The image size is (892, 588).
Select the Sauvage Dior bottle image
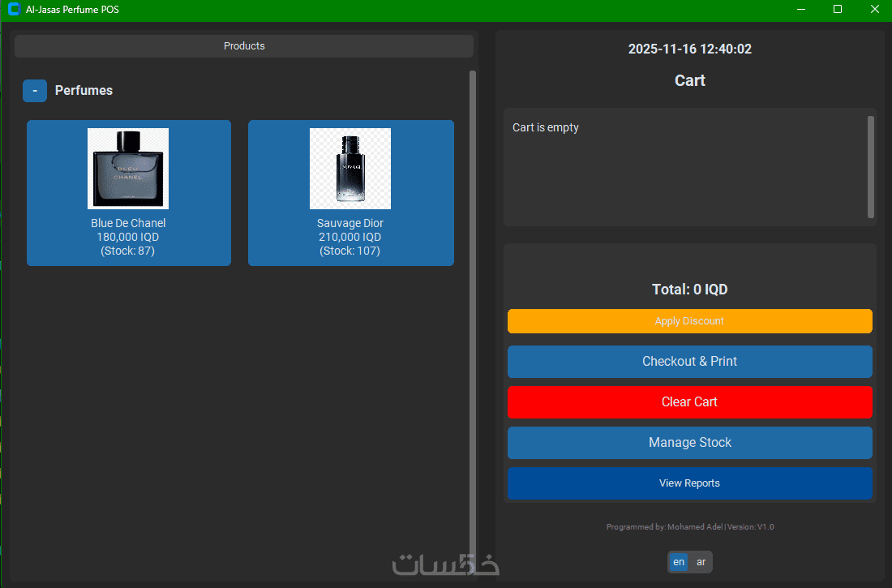pos(350,169)
